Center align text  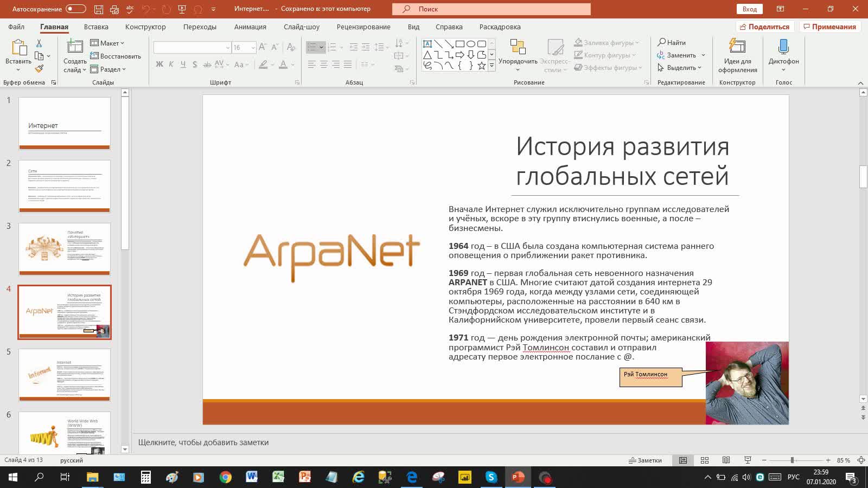pyautogui.click(x=323, y=64)
